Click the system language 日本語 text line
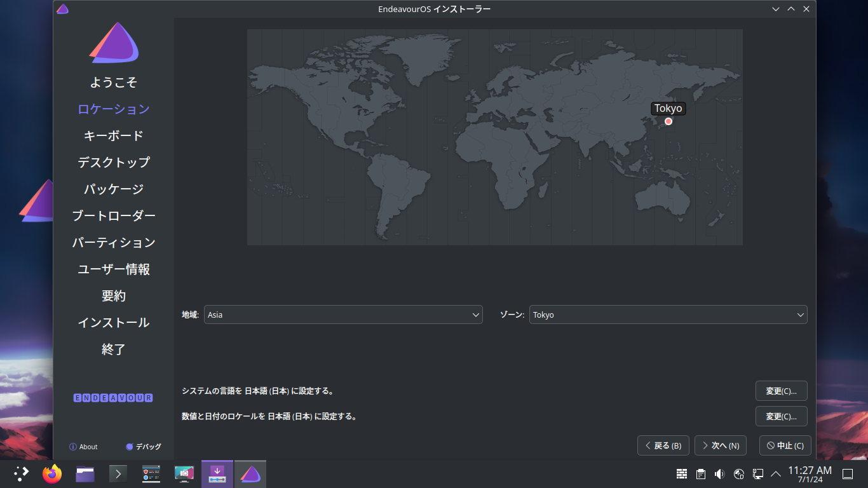Viewport: 868px width, 488px height. pos(258,391)
